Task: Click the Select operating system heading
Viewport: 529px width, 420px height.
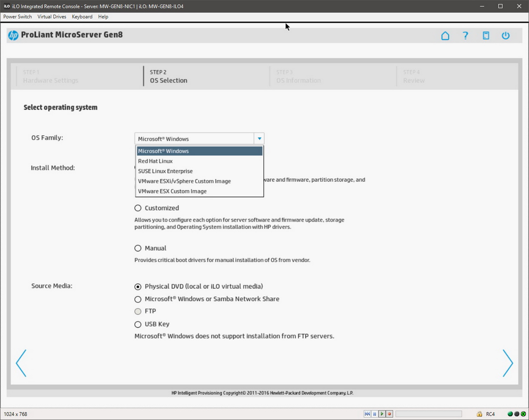Action: pyautogui.click(x=60, y=107)
